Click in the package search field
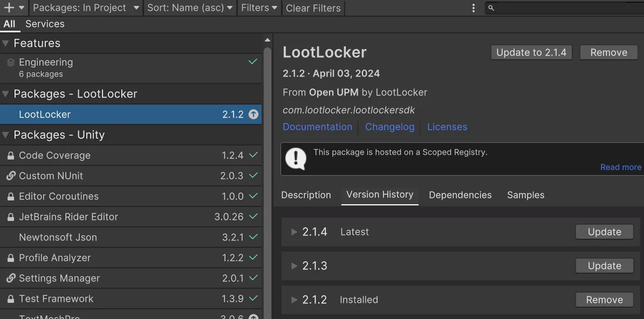644x319 pixels. tap(564, 8)
